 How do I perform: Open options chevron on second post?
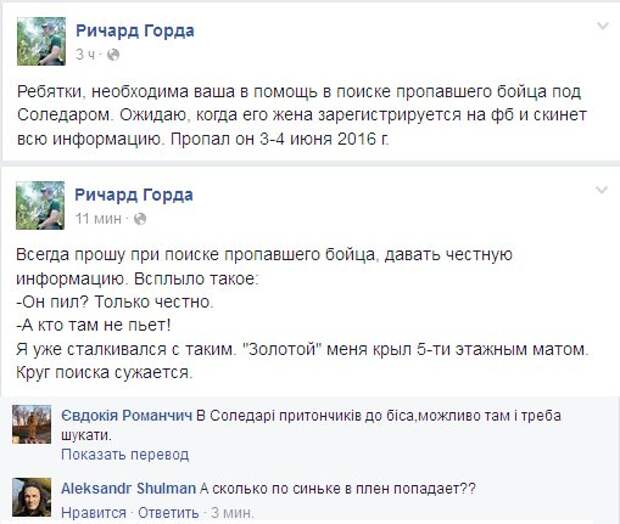(x=602, y=190)
